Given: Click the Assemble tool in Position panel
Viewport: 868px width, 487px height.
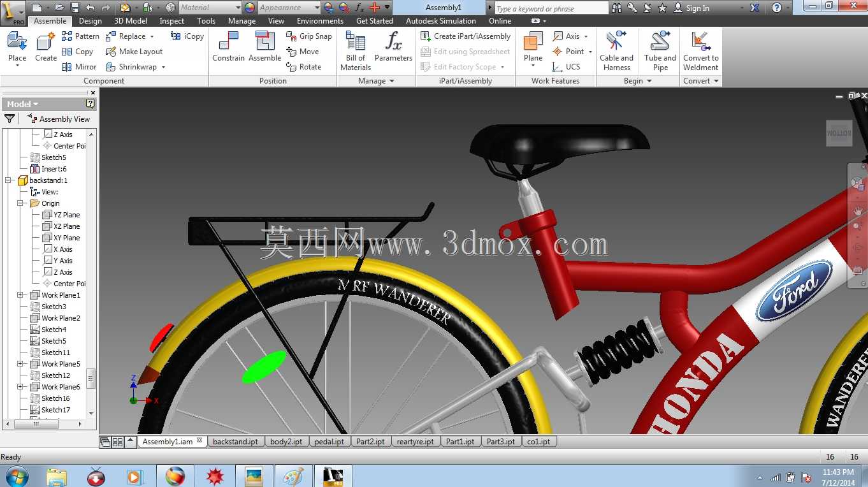Looking at the screenshot, I should (265, 47).
